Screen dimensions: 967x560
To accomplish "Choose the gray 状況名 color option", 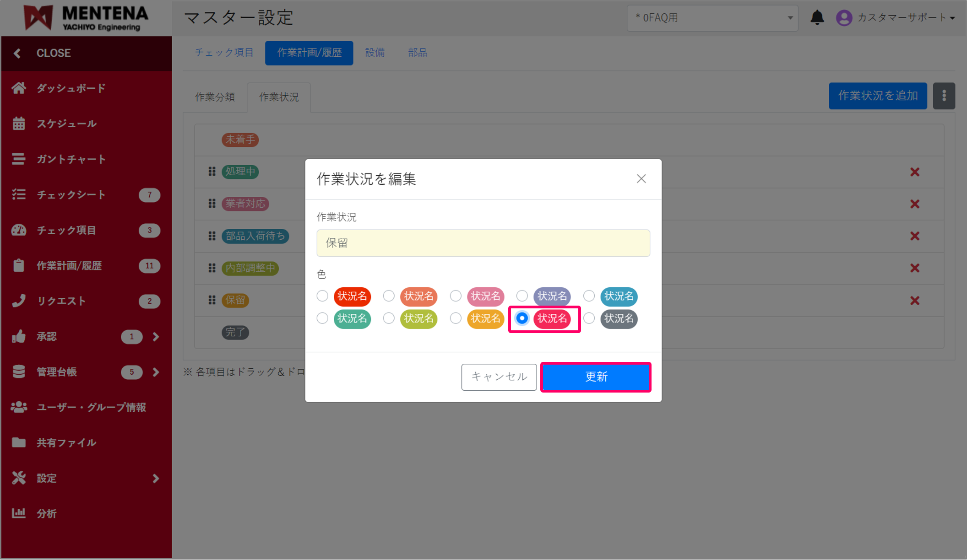I will pos(589,318).
